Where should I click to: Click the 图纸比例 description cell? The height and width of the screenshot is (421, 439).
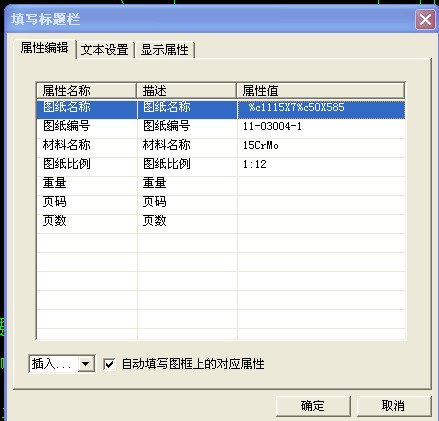pyautogui.click(x=187, y=166)
